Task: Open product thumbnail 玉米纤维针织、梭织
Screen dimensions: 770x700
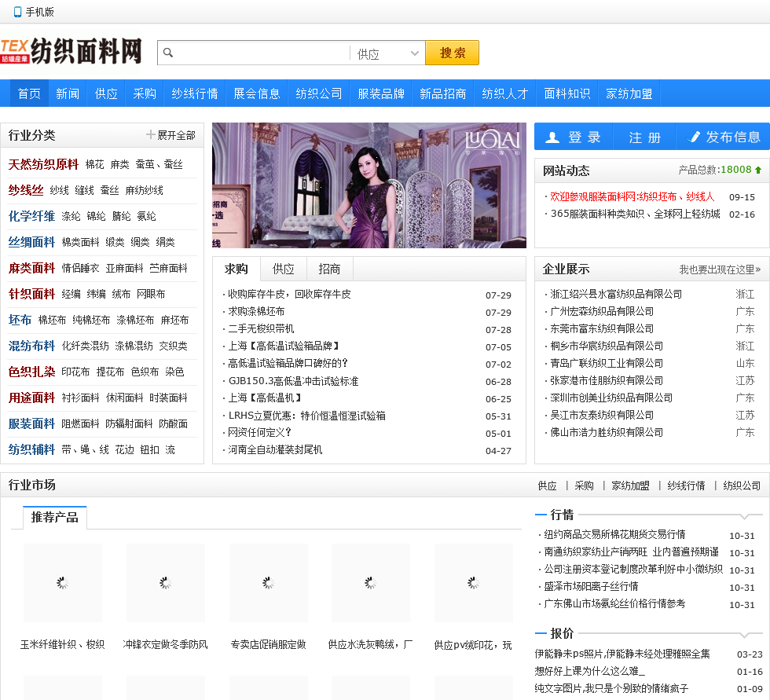Action: point(63,583)
